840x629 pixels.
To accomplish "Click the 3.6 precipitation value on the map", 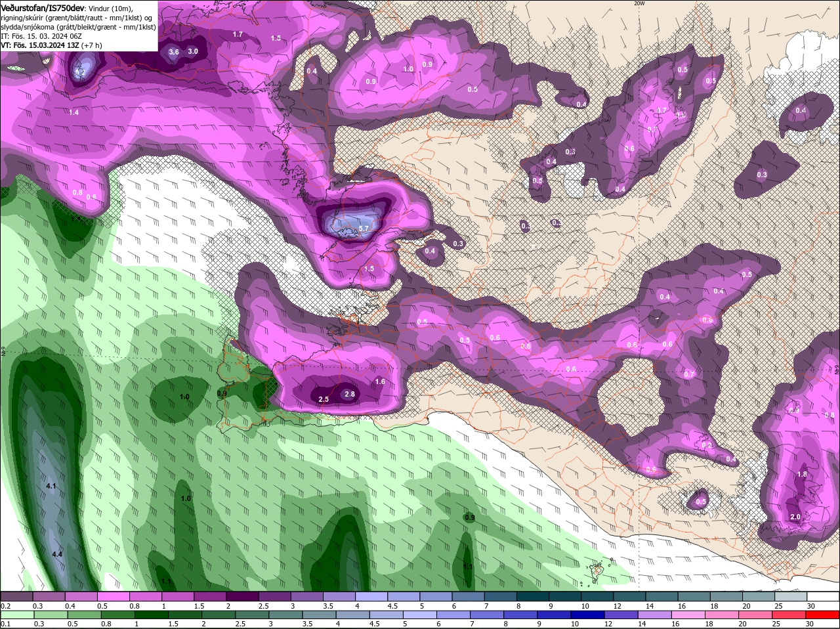I will [x=174, y=52].
